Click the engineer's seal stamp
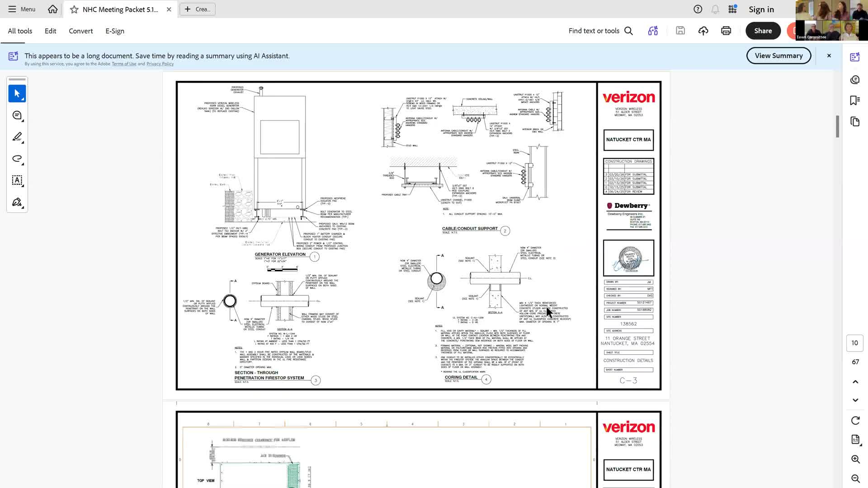868x488 pixels. (x=629, y=258)
